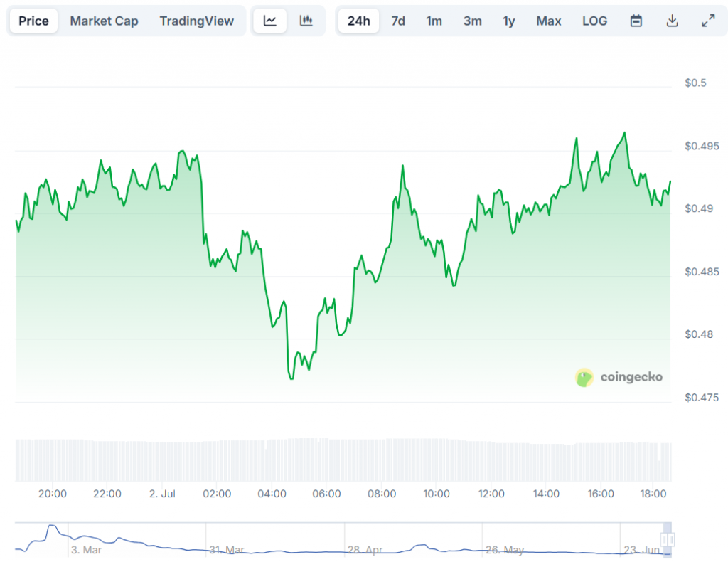The width and height of the screenshot is (728, 562).
Task: Open the calendar date range picker
Action: 636,21
